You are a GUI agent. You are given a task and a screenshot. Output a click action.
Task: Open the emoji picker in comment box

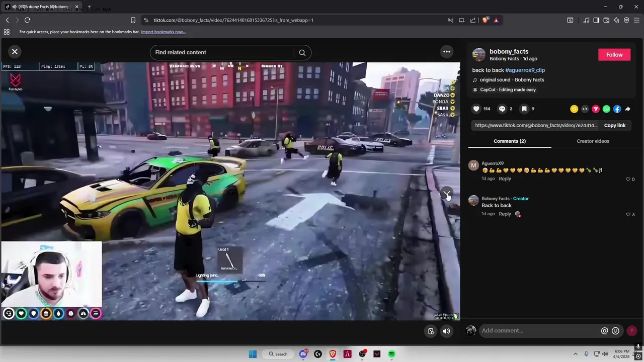615,331
